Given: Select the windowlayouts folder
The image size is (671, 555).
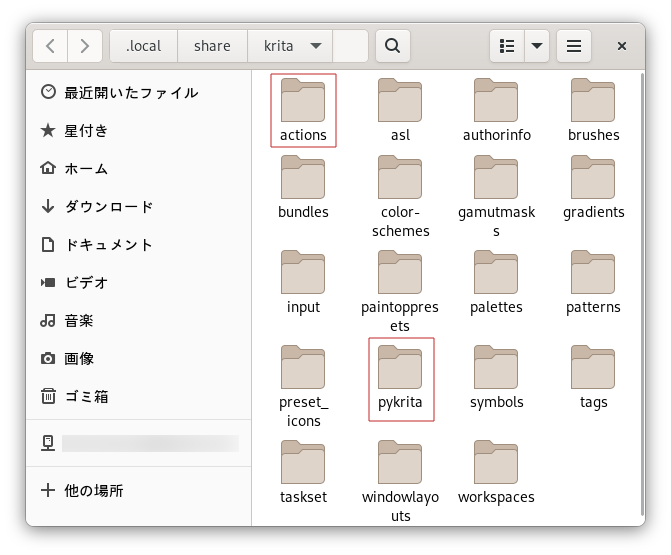Looking at the screenshot, I should click(400, 482).
